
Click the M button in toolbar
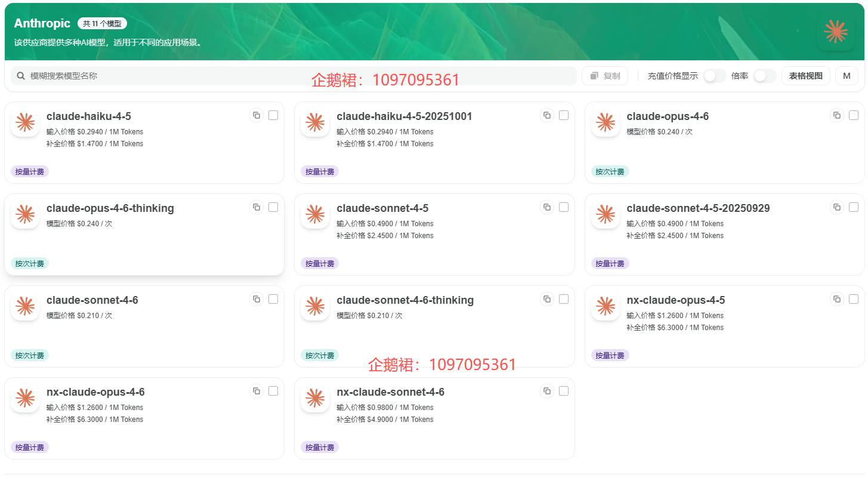point(847,76)
